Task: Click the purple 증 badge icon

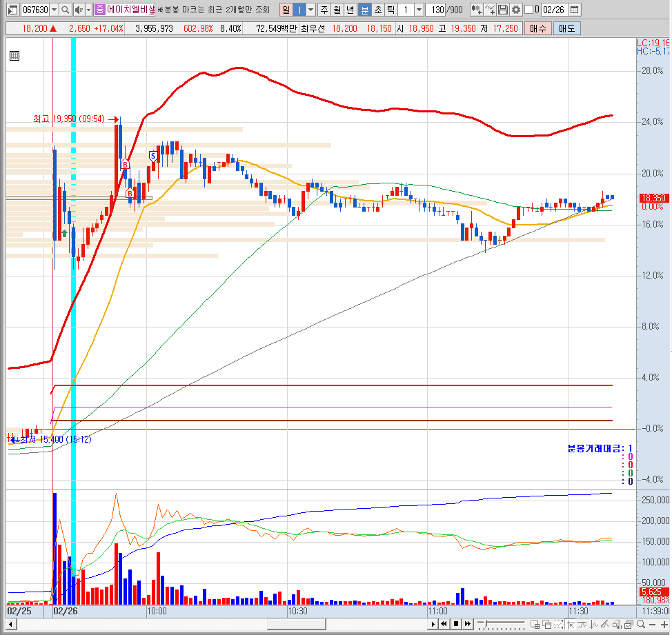Action: [x=99, y=10]
